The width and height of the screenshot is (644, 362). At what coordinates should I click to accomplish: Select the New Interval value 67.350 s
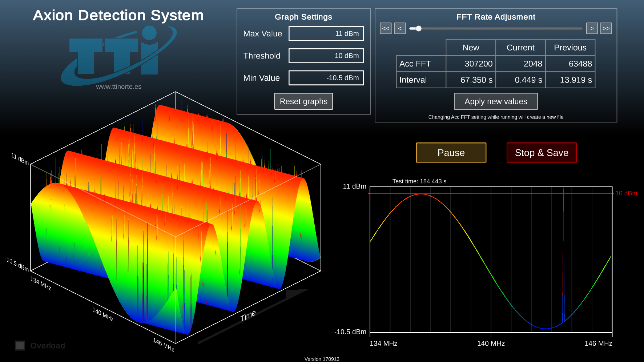471,80
